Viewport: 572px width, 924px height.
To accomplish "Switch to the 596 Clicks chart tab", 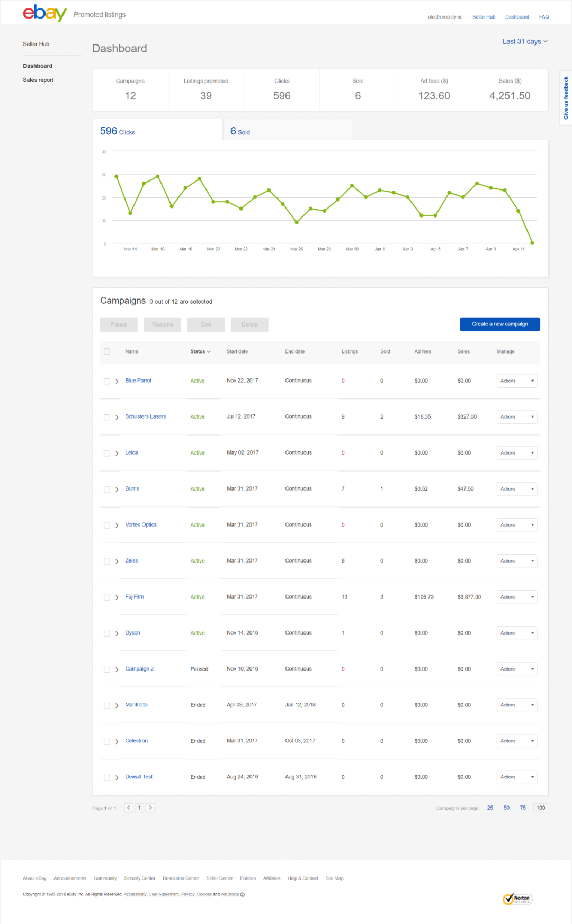I will pyautogui.click(x=157, y=130).
